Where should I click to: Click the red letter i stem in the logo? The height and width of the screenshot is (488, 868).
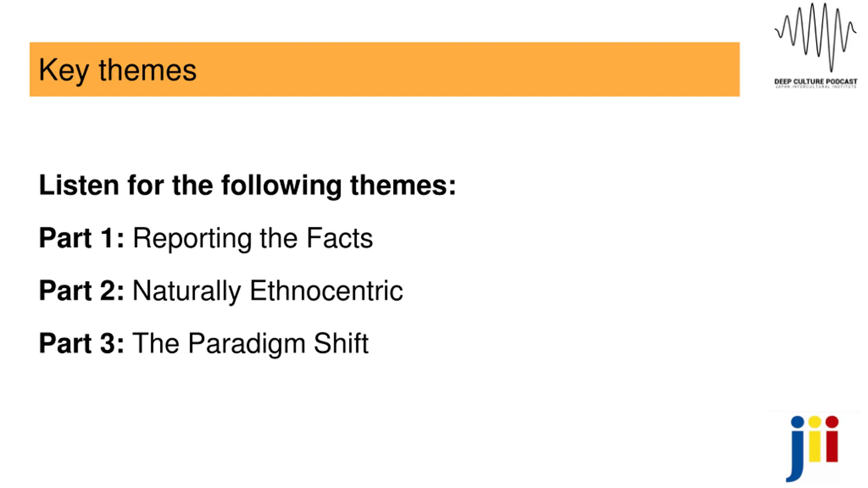(x=832, y=446)
